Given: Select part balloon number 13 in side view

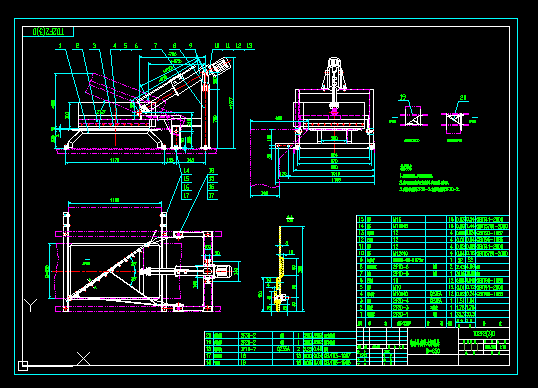Looking at the screenshot, I should click(x=249, y=45).
